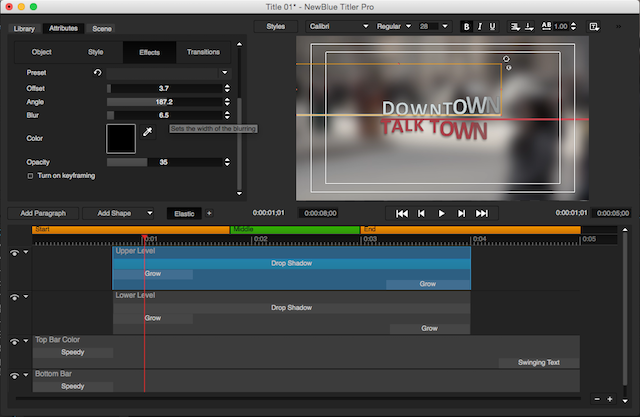Jump to end of timeline
Image resolution: width=640 pixels, height=417 pixels.
(482, 213)
